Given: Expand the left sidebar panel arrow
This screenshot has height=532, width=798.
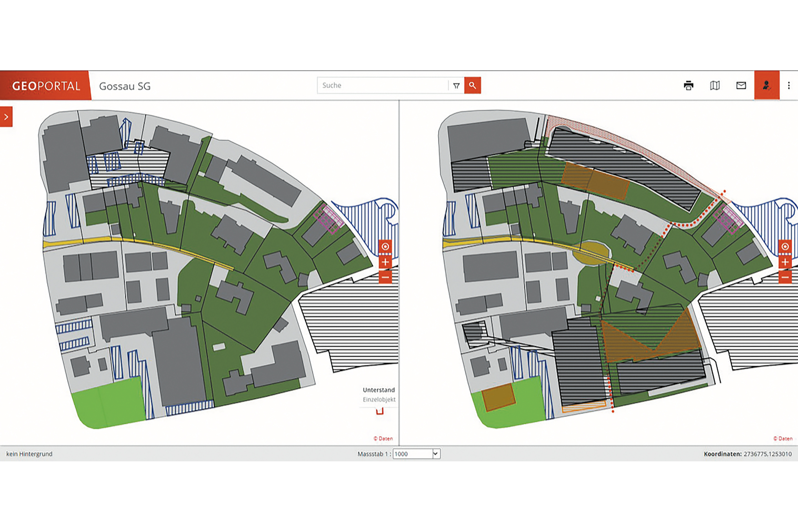Looking at the screenshot, I should (6, 117).
